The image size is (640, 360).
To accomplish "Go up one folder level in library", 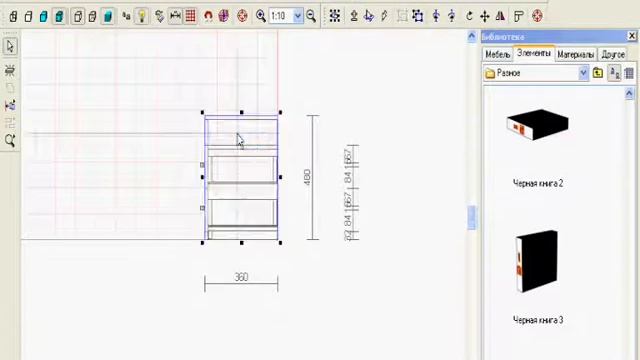I will pos(598,73).
